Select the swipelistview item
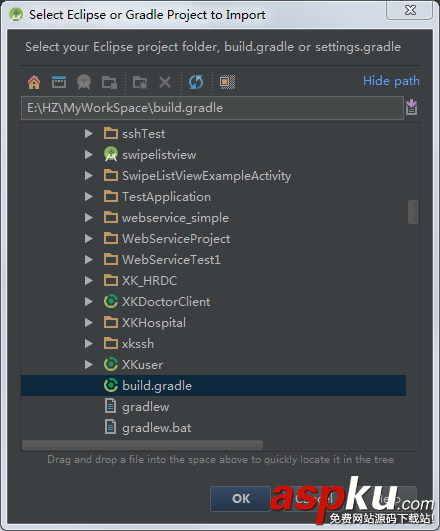This screenshot has width=440, height=531. pos(159,155)
